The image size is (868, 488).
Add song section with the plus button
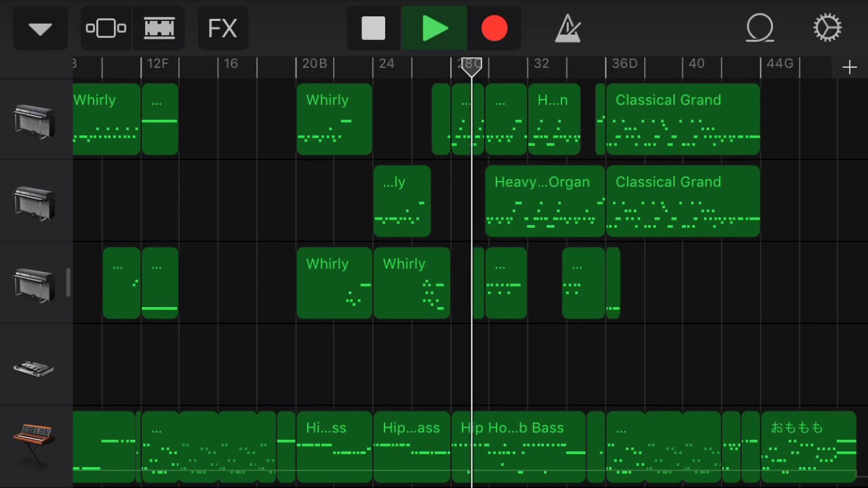tap(849, 67)
